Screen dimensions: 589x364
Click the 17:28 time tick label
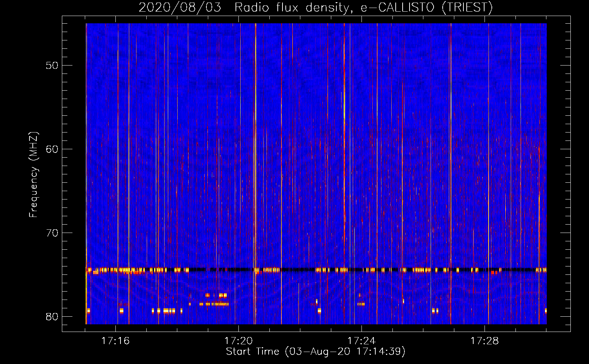(x=485, y=341)
